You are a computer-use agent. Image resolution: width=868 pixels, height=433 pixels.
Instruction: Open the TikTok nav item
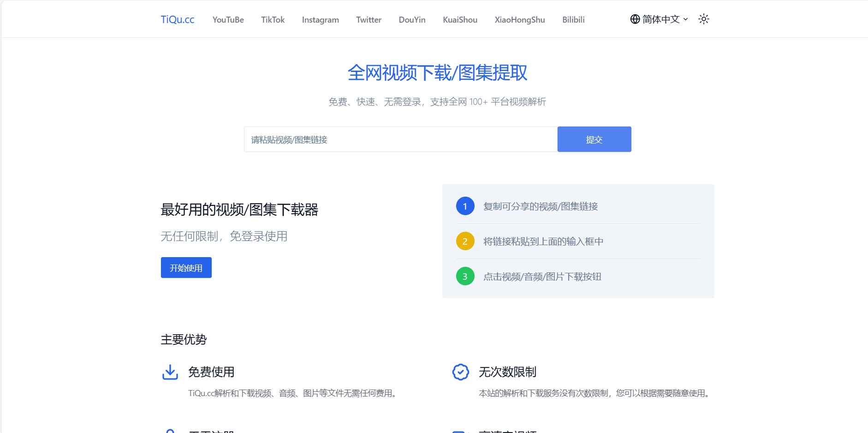pyautogui.click(x=273, y=20)
